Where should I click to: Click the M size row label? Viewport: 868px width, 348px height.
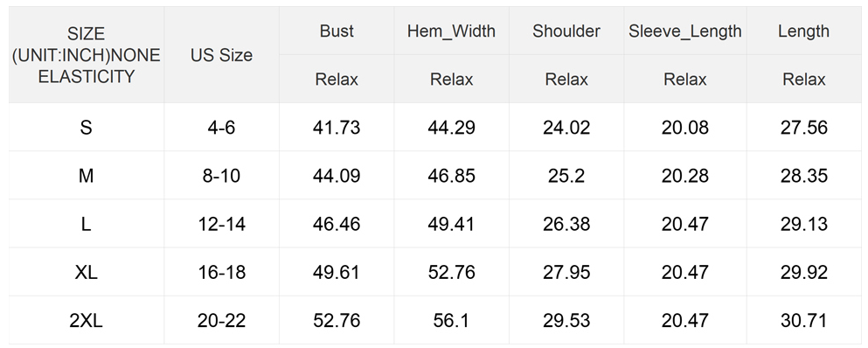tap(86, 176)
